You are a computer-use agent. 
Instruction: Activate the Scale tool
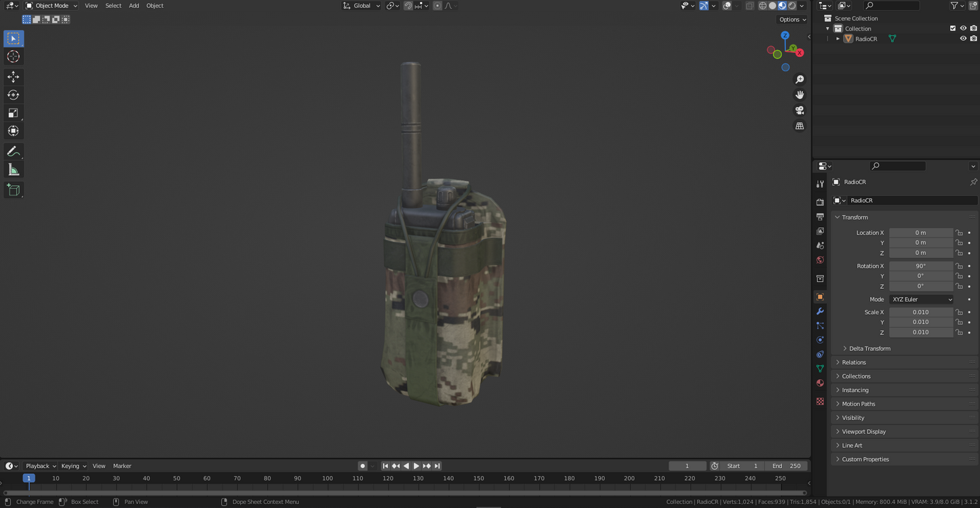tap(13, 113)
